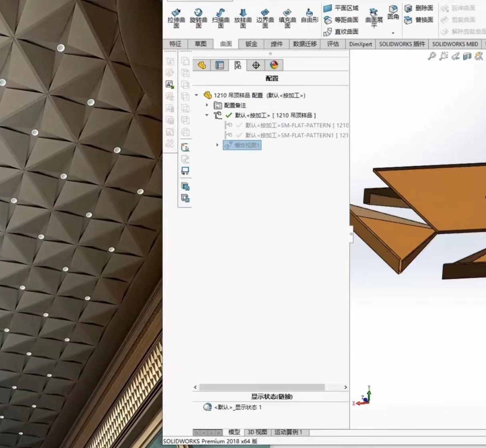Switch to the SOLIDWORKS MBD tab

point(455,44)
